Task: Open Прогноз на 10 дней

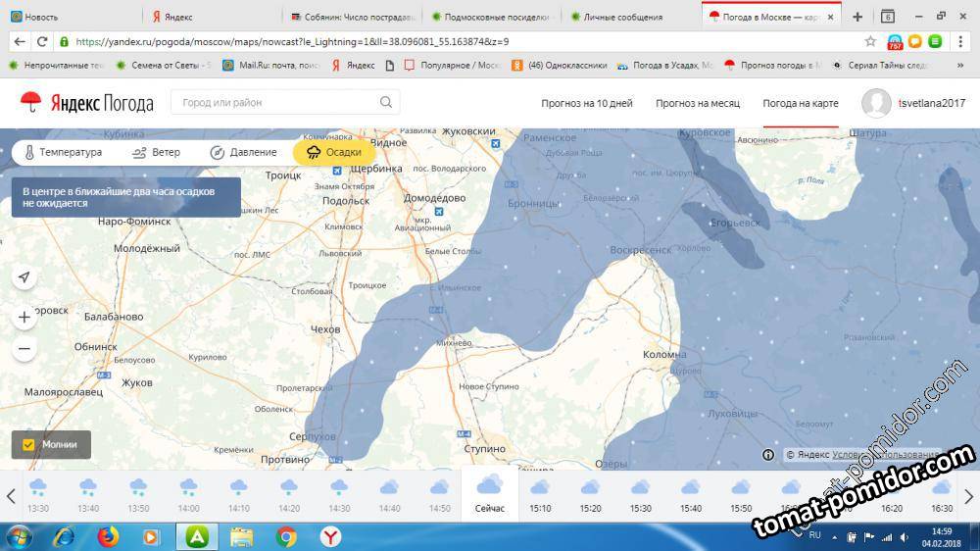Action: point(587,103)
